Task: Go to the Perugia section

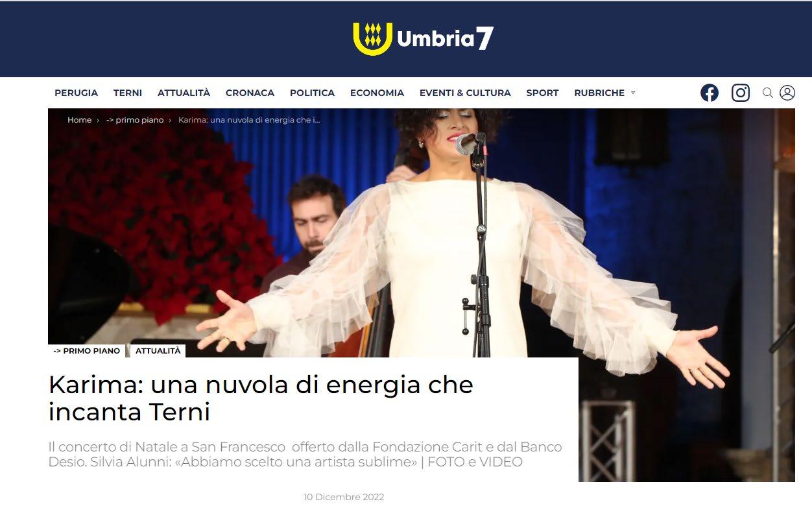Action: (76, 93)
